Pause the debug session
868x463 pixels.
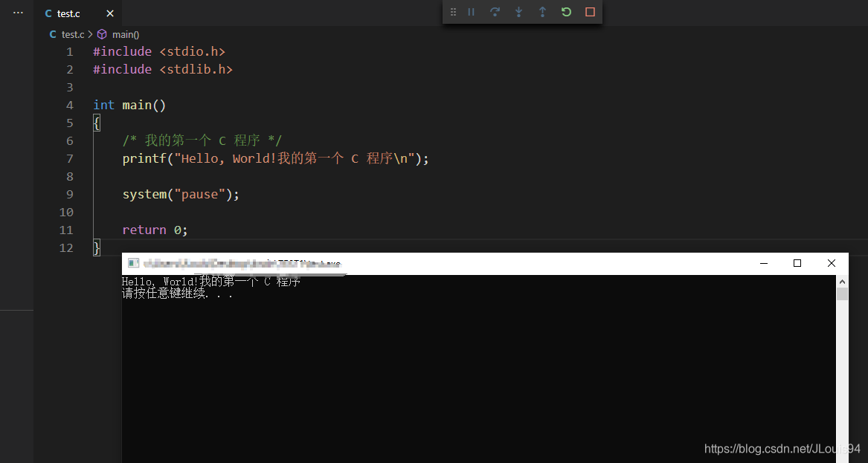click(471, 12)
